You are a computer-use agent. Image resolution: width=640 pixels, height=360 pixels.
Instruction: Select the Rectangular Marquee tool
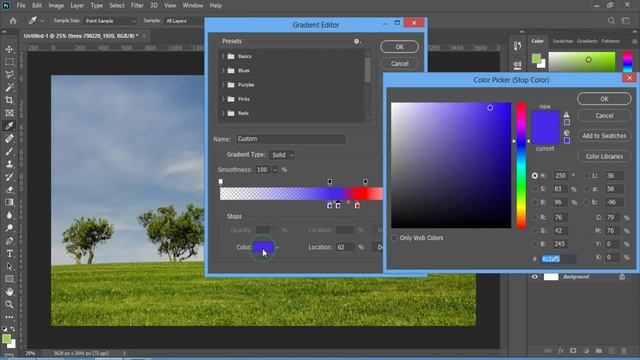click(x=9, y=62)
